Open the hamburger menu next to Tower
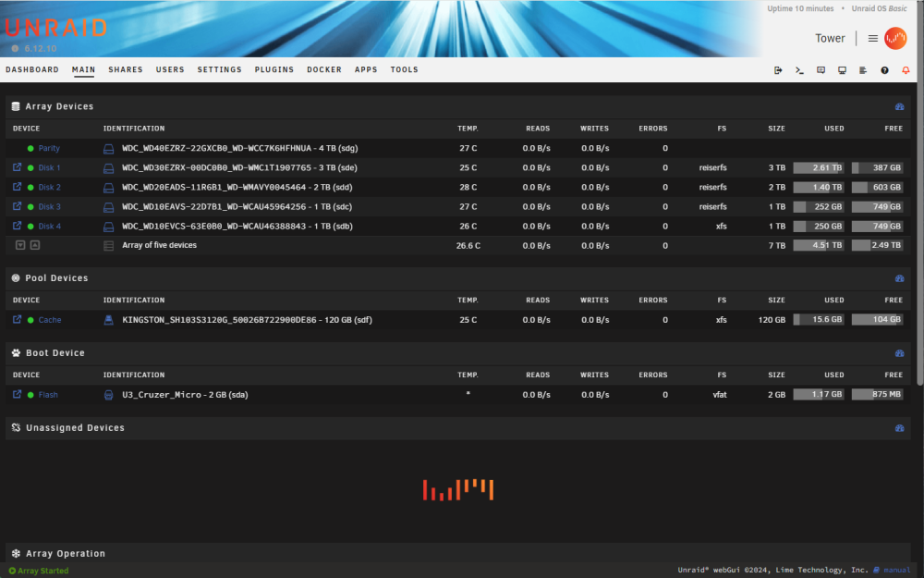 pos(873,38)
